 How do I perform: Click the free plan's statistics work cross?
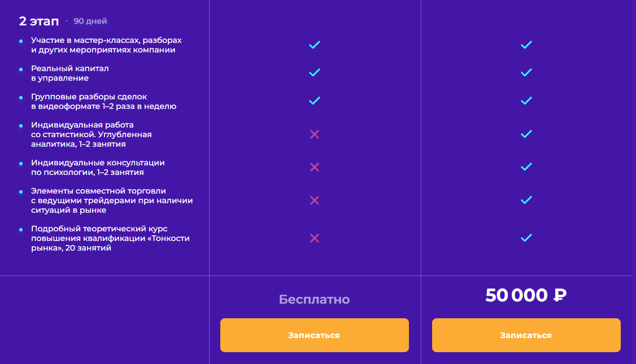coord(315,134)
